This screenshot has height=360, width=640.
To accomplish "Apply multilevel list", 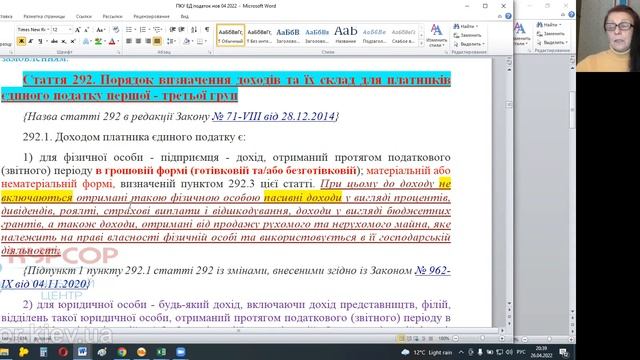I will pyautogui.click(x=157, y=29).
